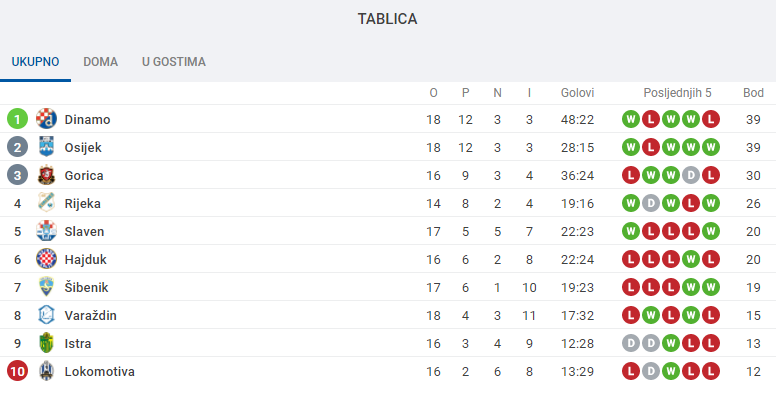Open the Lokomotiva team name link
Viewport: 782px width, 393px height.
coord(99,371)
